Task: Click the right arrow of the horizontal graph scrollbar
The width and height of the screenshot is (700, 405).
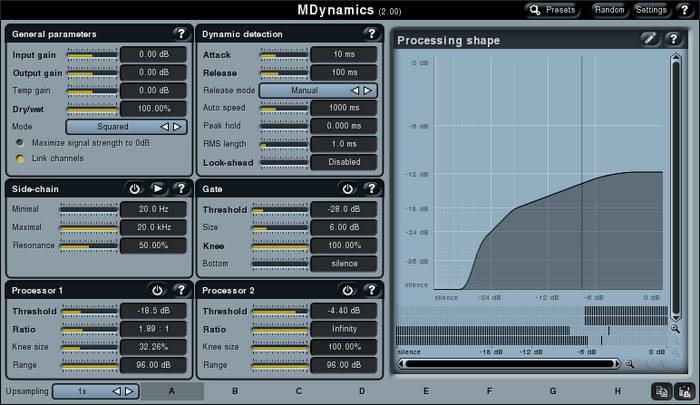Action: (x=617, y=364)
